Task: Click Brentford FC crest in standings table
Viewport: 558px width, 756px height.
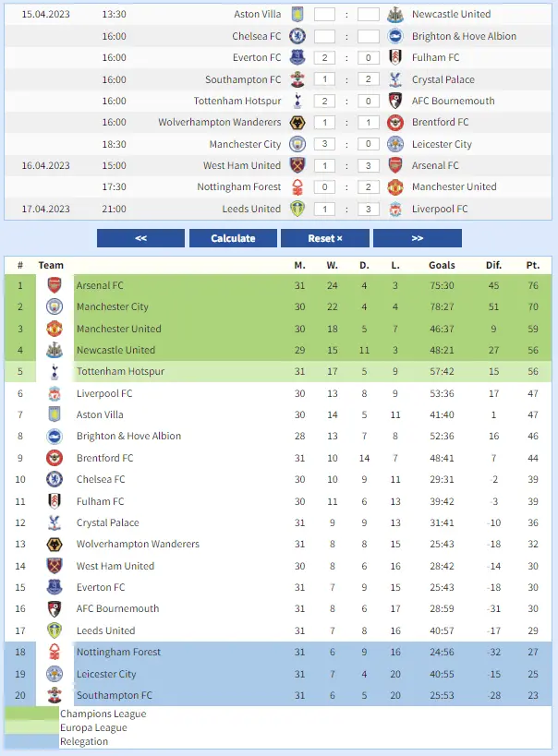Action: (55, 458)
